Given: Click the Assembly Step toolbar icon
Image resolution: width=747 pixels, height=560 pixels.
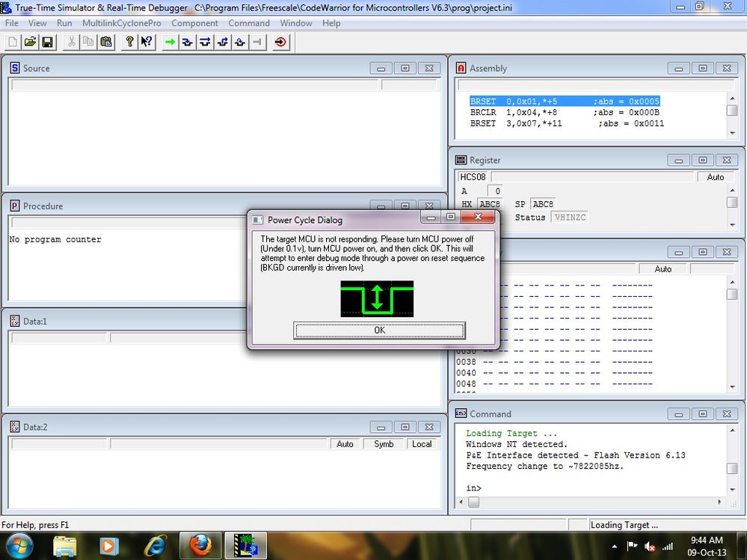Looking at the screenshot, I should (x=240, y=42).
